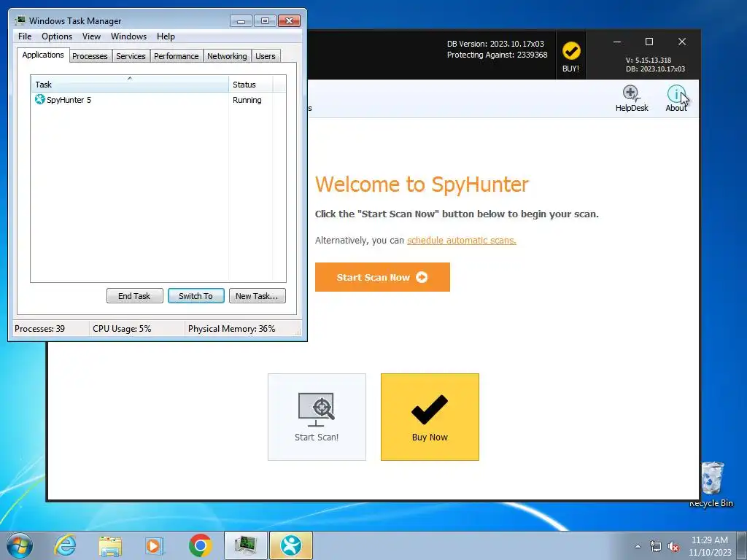Open Internet Explorer from the taskbar
747x560 pixels.
pos(65,545)
